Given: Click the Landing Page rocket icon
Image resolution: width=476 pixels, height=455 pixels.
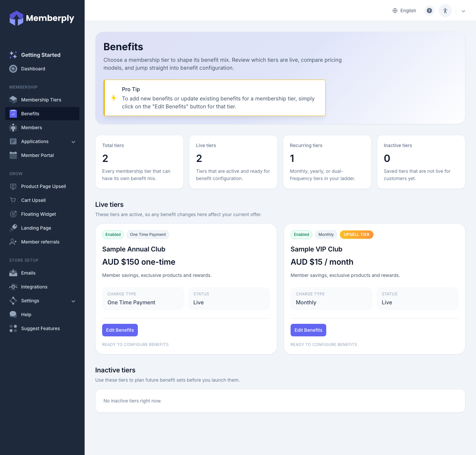Looking at the screenshot, I should 13,228.
